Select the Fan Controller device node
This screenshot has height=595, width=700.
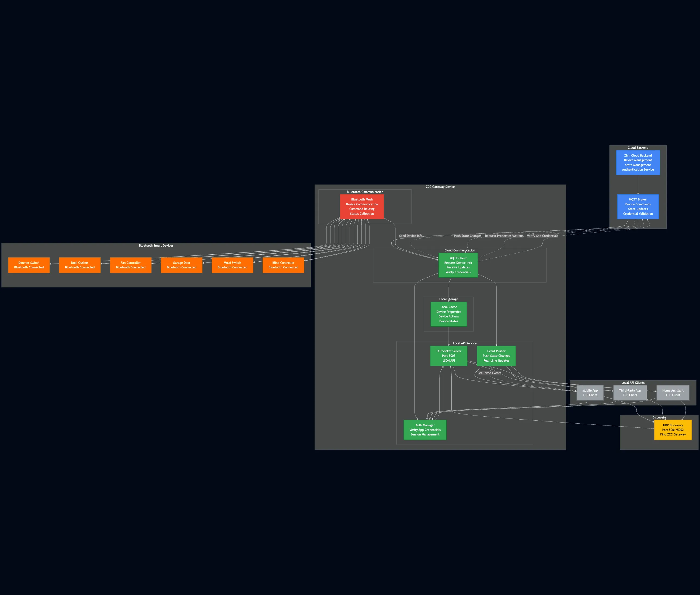click(130, 265)
